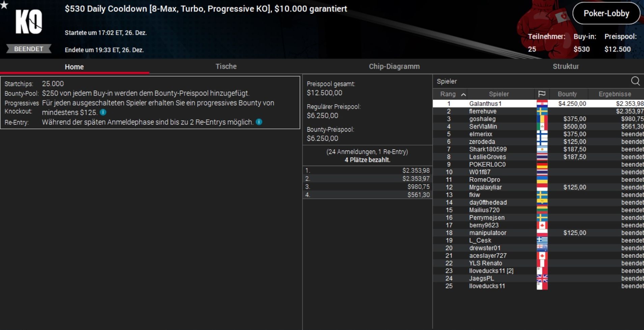Screen dimensions: 644x330
Task: Open the Poker-Lobby button
Action: [606, 13]
